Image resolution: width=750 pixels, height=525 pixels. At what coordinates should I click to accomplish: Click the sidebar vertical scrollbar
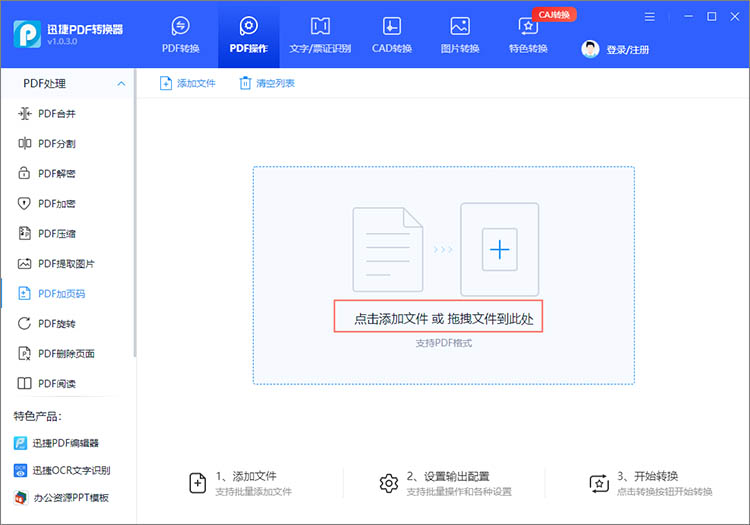(135, 213)
